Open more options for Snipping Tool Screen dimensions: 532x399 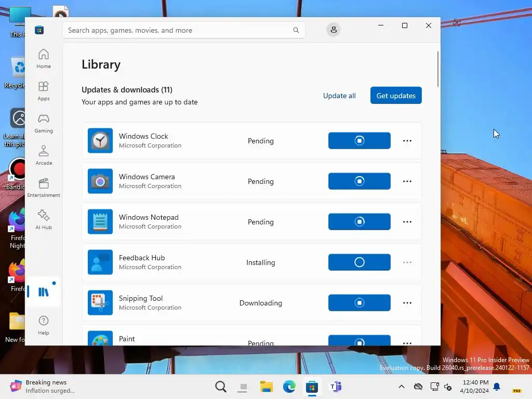click(407, 303)
